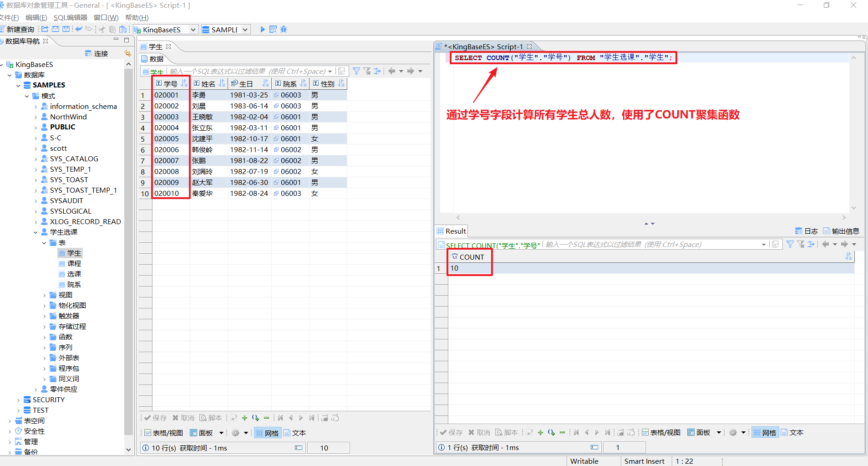Expand the NorthWind schema node
Viewport: 868px width, 466px height.
click(36, 117)
